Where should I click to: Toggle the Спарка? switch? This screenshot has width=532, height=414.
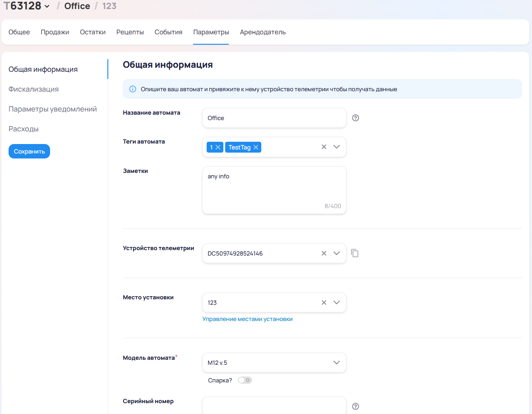[x=245, y=380]
